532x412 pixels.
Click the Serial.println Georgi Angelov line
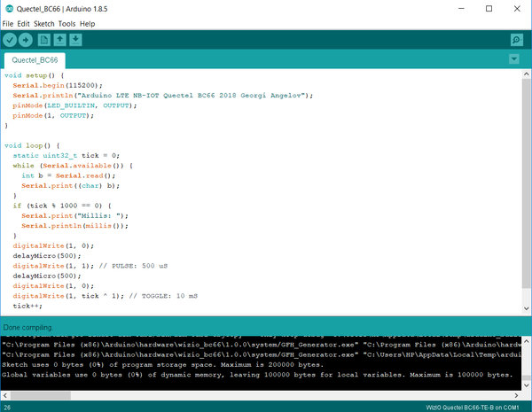[163, 96]
